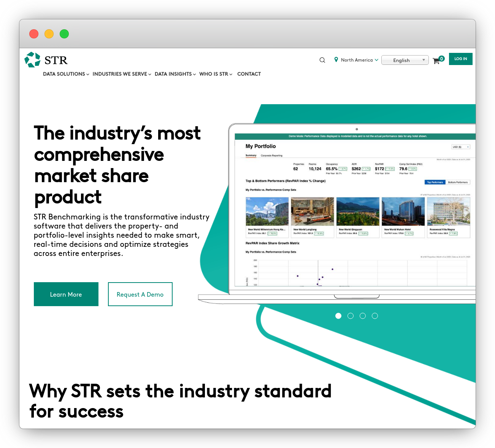
Task: Expand the Data Solutions menu
Action: [x=66, y=74]
